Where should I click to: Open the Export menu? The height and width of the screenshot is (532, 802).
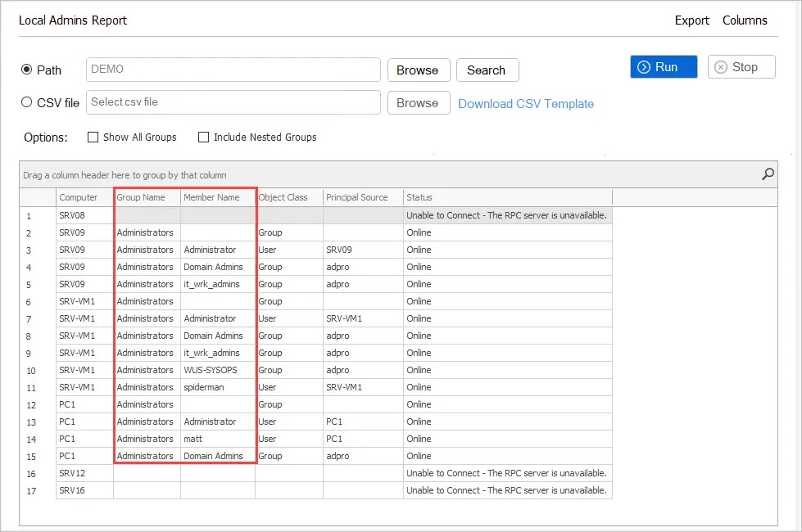(x=691, y=20)
